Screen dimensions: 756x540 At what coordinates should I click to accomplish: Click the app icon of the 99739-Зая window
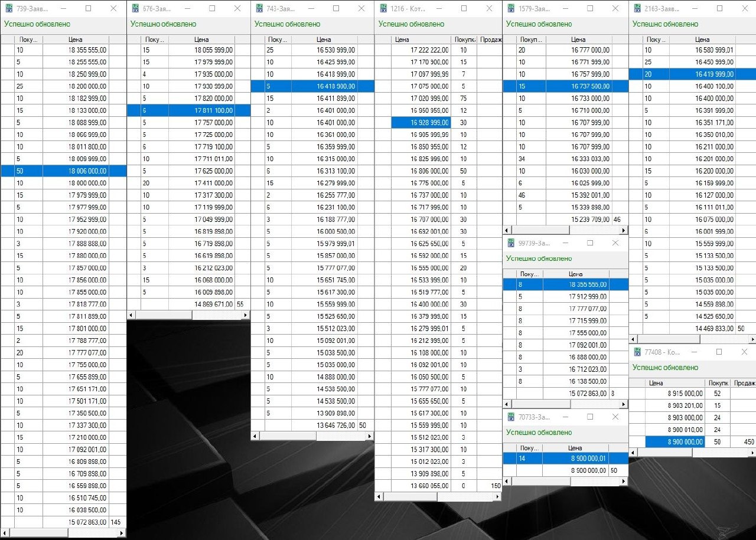[x=510, y=243]
